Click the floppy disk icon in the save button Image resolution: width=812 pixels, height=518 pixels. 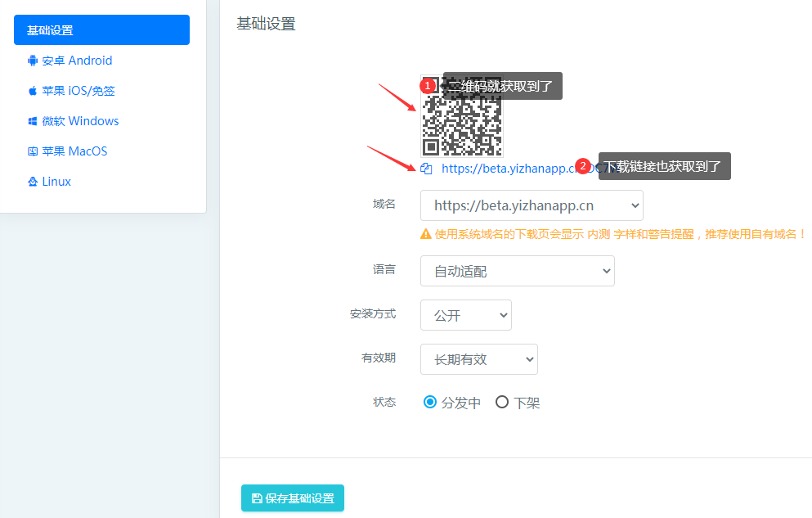(x=257, y=498)
